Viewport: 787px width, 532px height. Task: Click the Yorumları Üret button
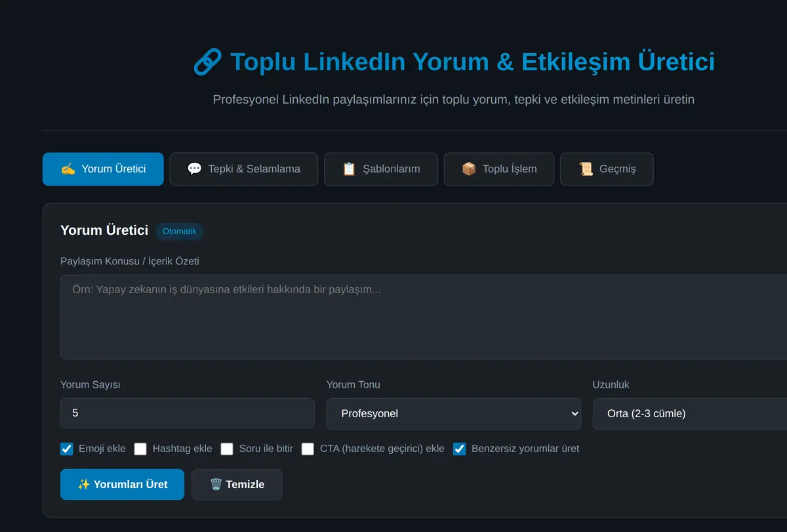(x=122, y=485)
